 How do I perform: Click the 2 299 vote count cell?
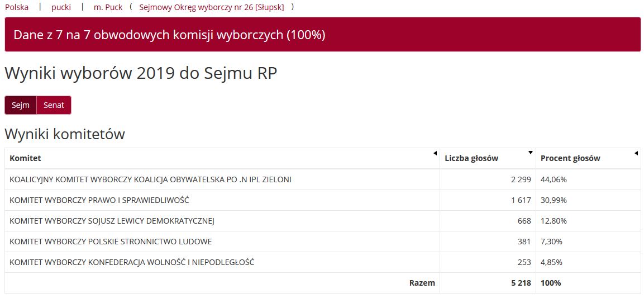pos(521,179)
